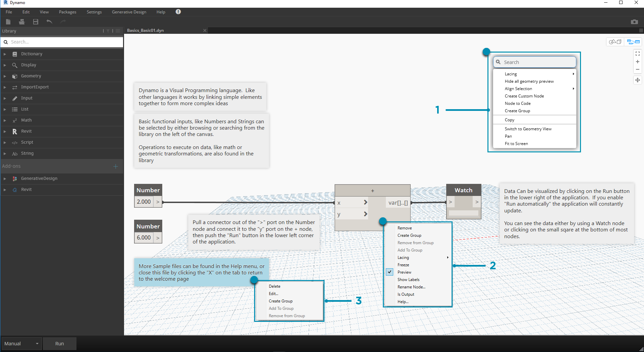The height and width of the screenshot is (352, 644).
Task: Click the Undo arrow icon
Action: click(49, 22)
